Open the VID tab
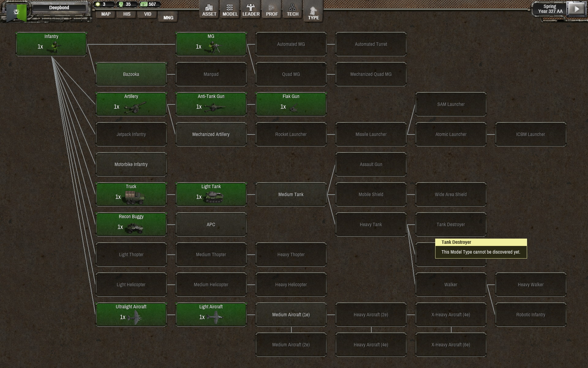Image resolution: width=588 pixels, height=368 pixels. coord(147,14)
